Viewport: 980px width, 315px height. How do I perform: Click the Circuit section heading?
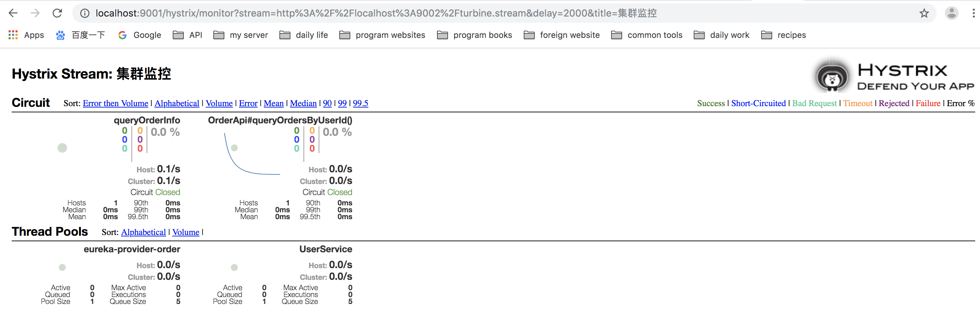tap(31, 103)
